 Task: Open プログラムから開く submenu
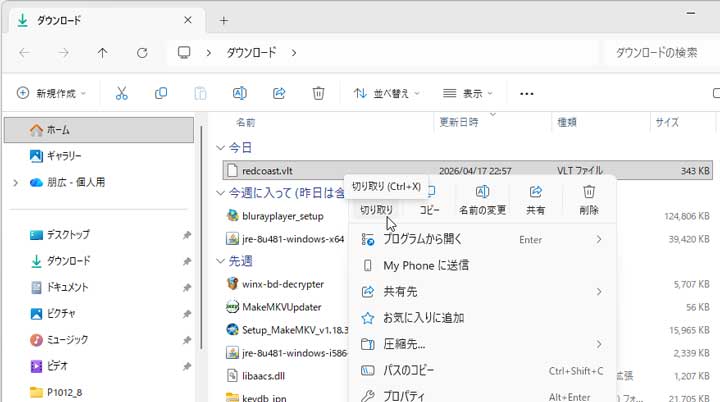tap(482, 239)
